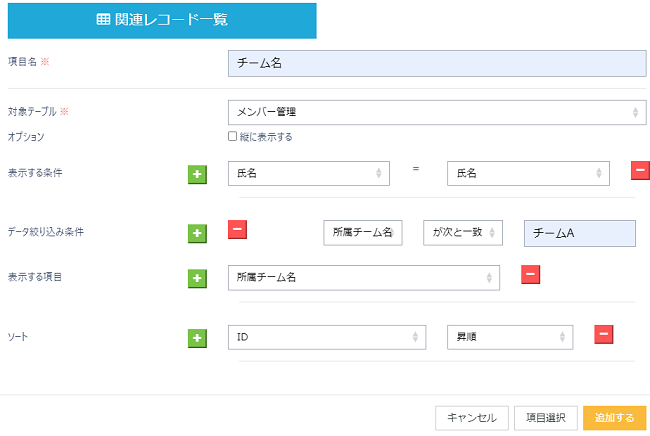
Task: Open the 昇順 sort order dropdown
Action: [509, 338]
